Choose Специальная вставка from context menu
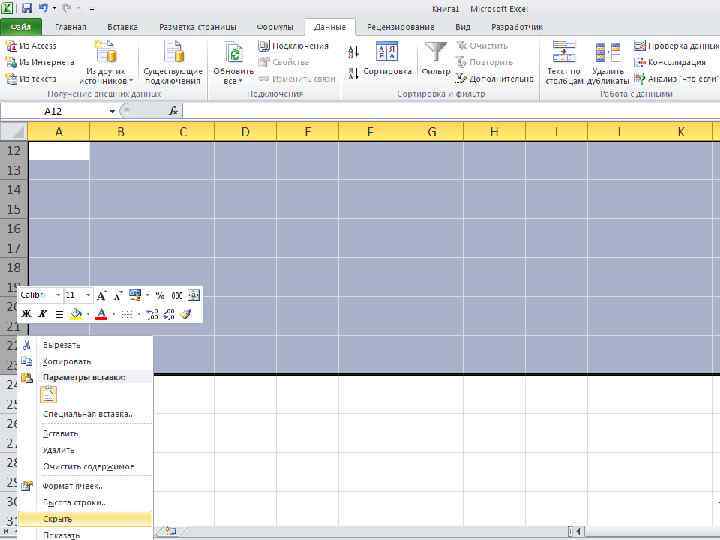Viewport: 720px width, 540px height. (85, 414)
